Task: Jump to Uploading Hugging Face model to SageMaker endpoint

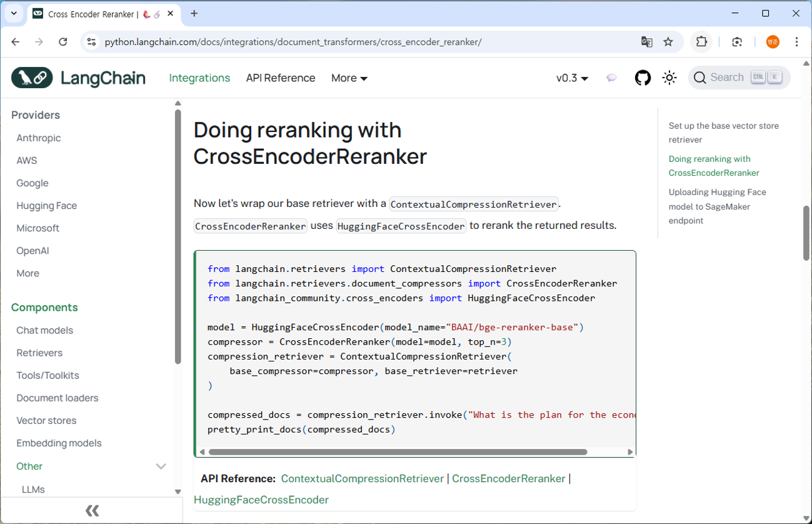Action: tap(717, 206)
